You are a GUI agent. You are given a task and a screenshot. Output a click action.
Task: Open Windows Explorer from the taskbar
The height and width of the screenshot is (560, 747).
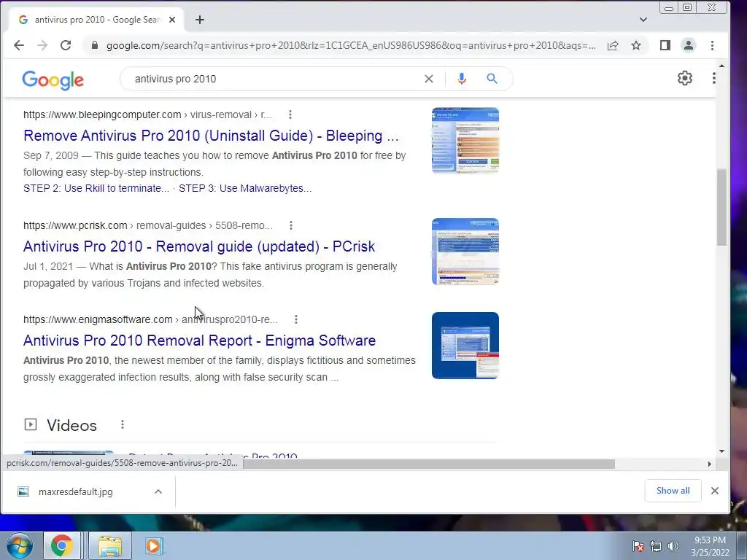click(x=110, y=545)
